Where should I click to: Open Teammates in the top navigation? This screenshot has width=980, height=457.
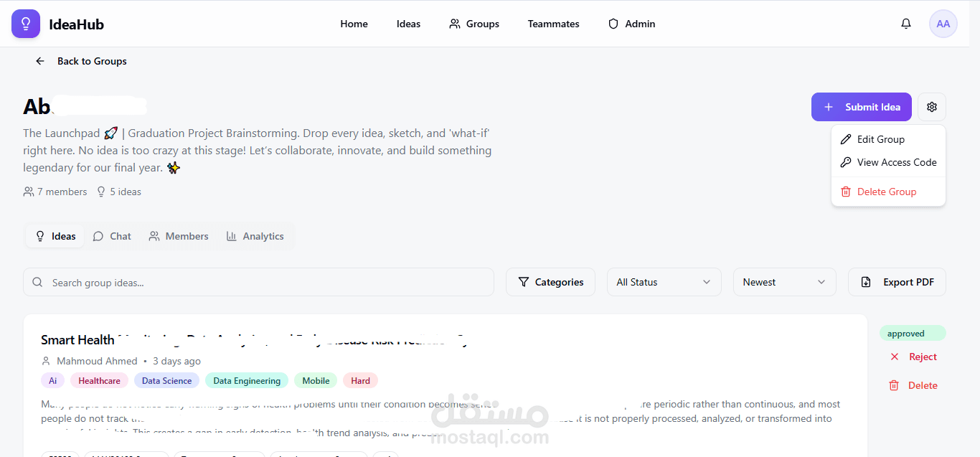[553, 24]
